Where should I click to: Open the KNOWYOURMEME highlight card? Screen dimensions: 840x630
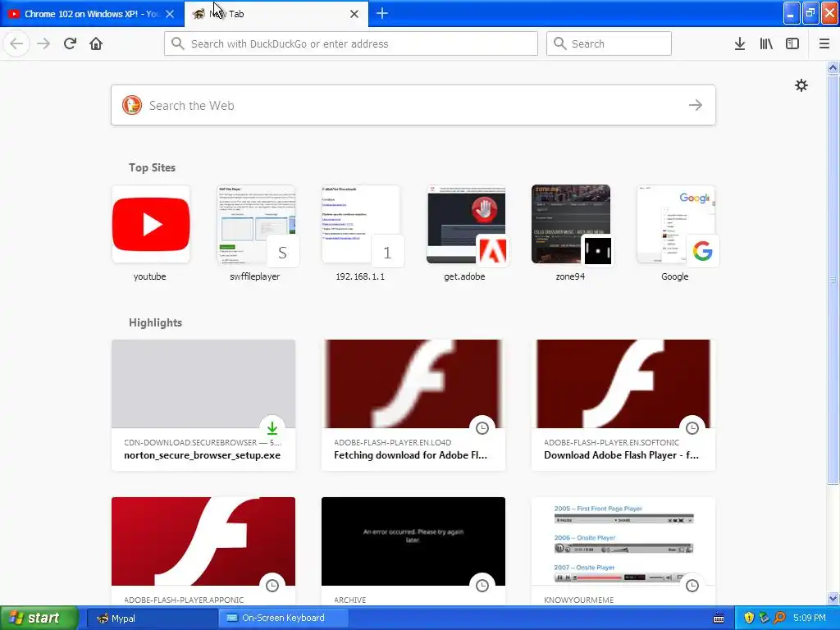[623, 551]
